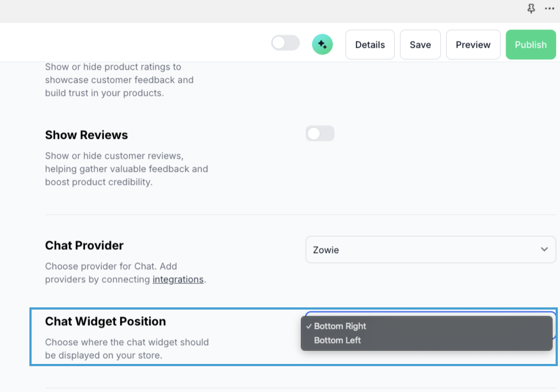The height and width of the screenshot is (392, 560).
Task: Click the chevron arrow in Chat Provider field
Action: (544, 249)
